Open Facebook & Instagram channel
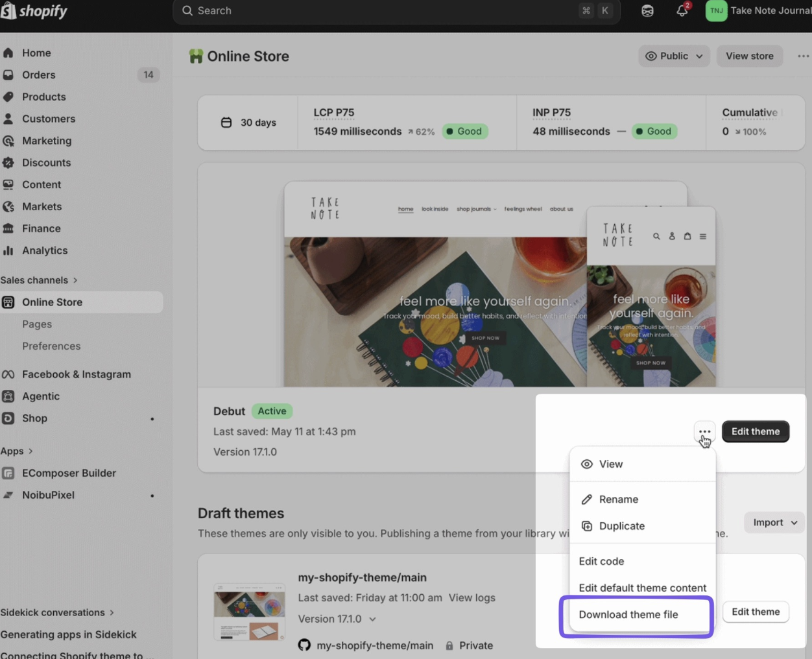812x659 pixels. [x=76, y=375]
